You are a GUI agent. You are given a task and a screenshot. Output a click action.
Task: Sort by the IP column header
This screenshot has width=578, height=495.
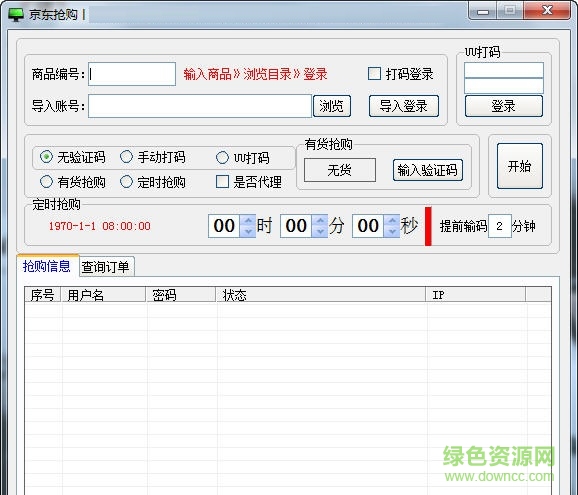(x=476, y=295)
